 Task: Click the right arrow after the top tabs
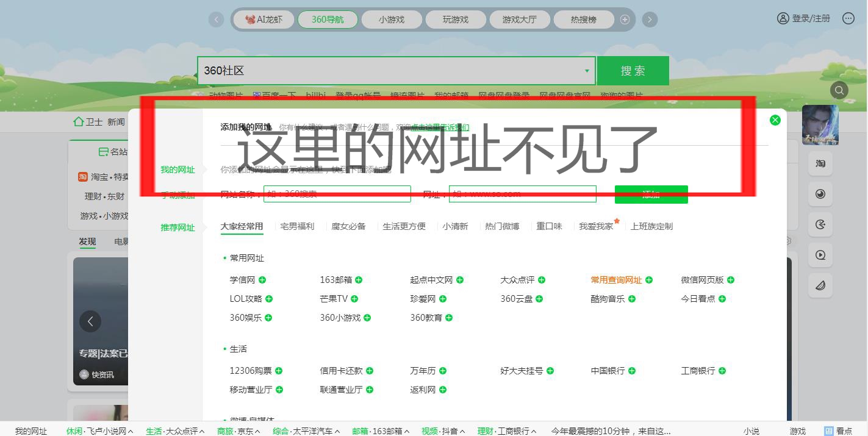[650, 20]
